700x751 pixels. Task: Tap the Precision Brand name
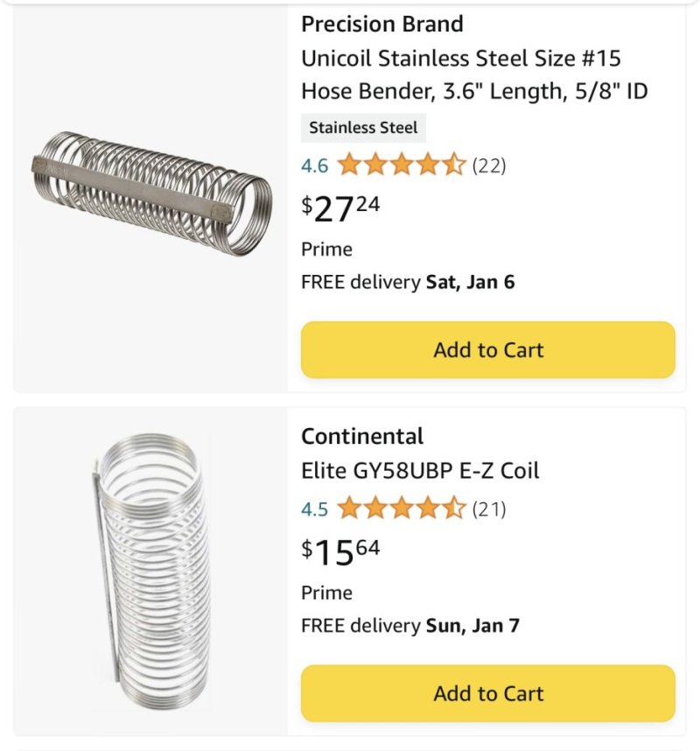point(382,24)
